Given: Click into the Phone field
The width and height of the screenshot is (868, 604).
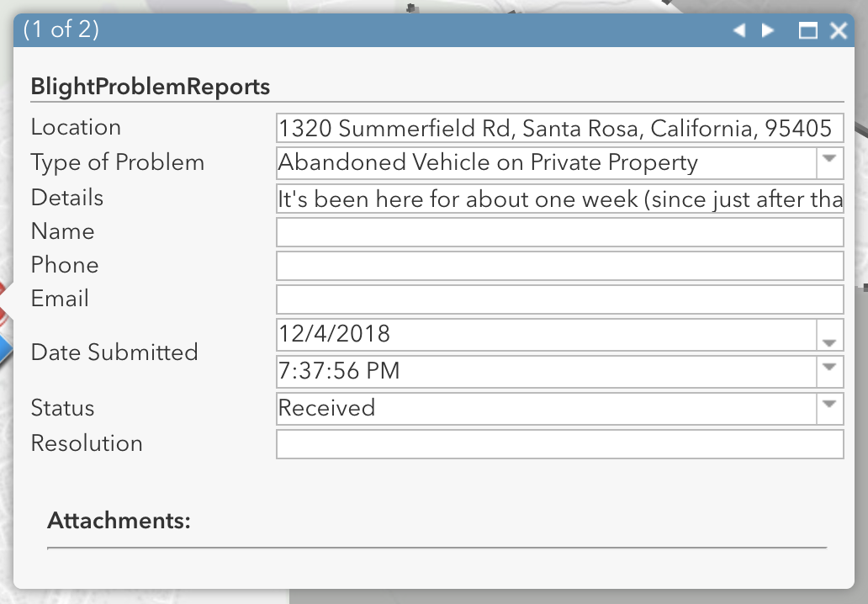Looking at the screenshot, I should point(559,266).
